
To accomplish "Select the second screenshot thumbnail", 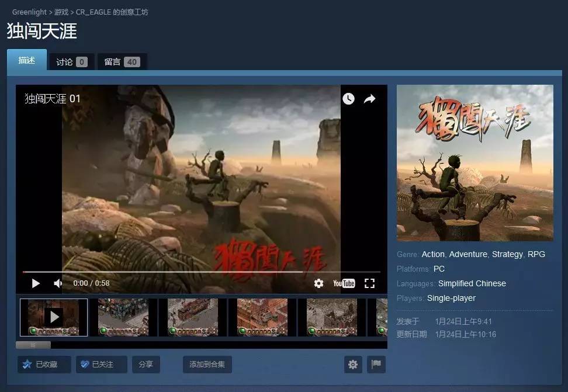I will 123,317.
